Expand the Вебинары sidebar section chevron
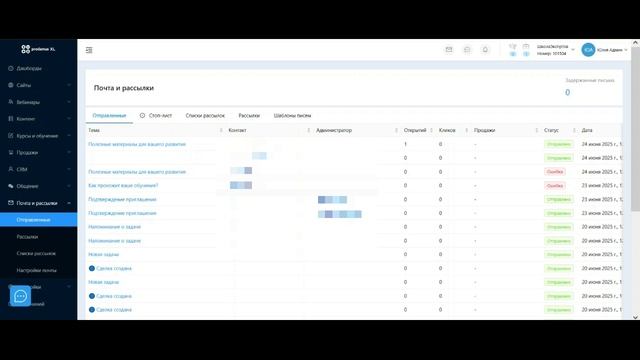The image size is (640, 360). (69, 102)
